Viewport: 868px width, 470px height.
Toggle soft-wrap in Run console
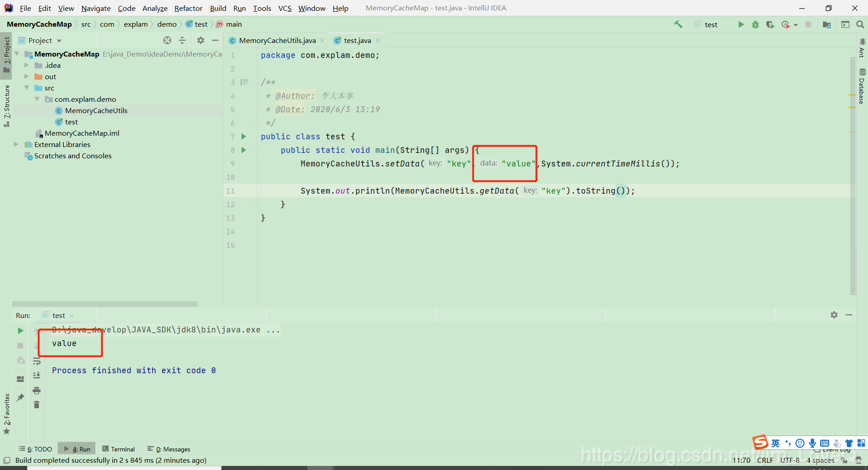pyautogui.click(x=37, y=361)
